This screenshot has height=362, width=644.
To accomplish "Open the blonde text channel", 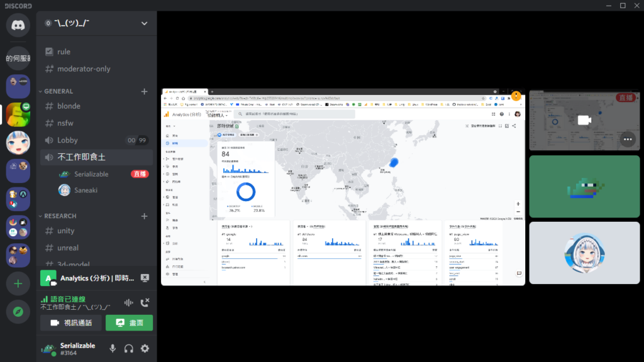I will click(69, 106).
